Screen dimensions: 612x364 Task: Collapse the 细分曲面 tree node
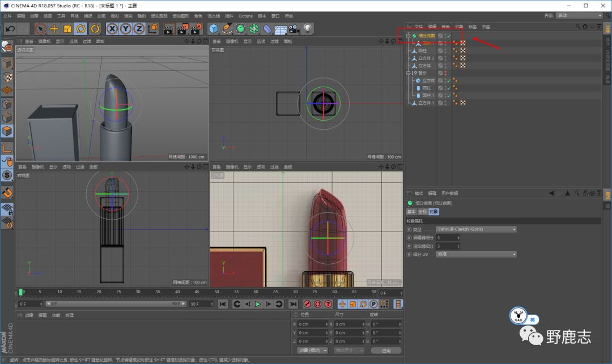pos(408,36)
